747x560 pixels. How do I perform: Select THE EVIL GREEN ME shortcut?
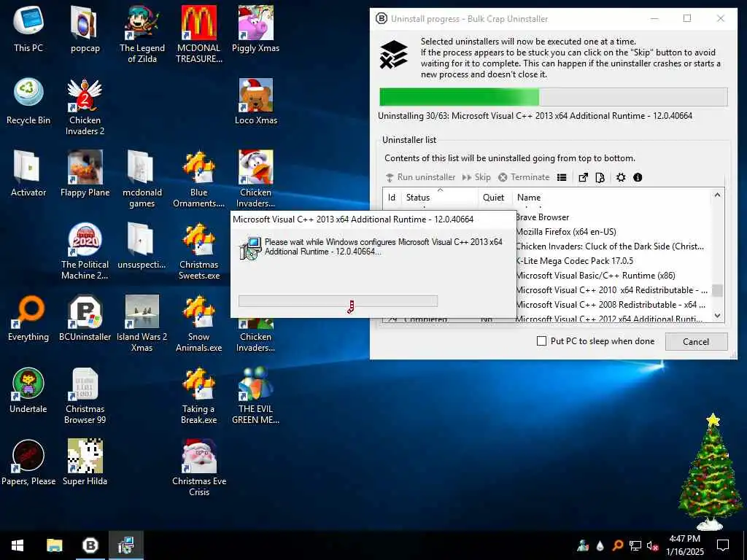[x=256, y=395]
